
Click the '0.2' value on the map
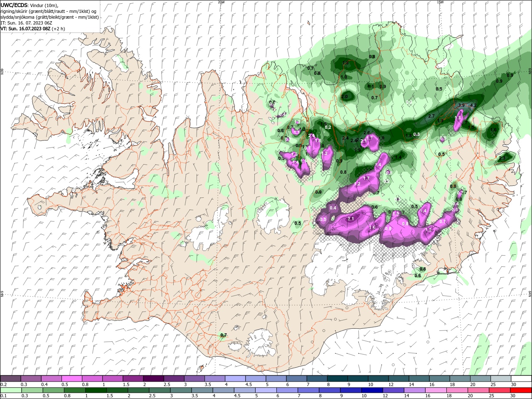pos(328,127)
